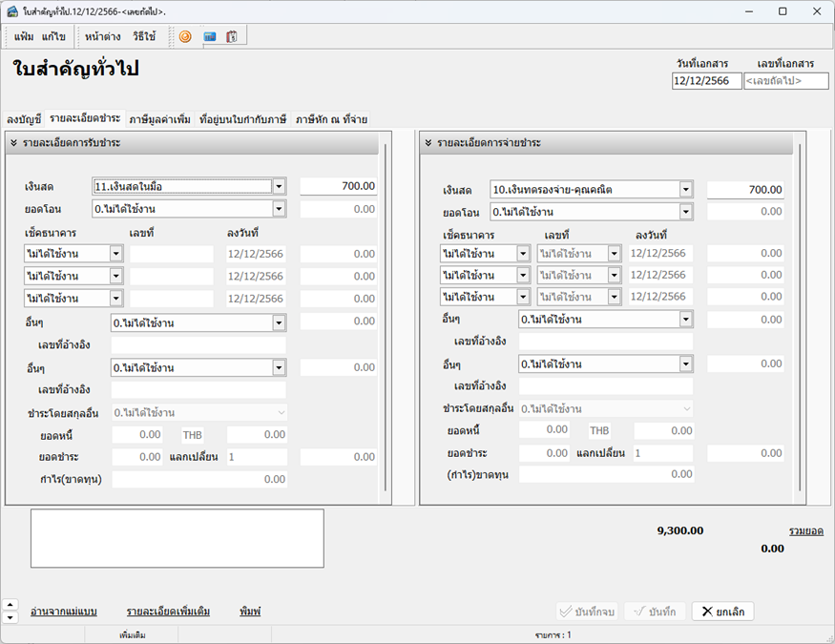Screen dimensions: 835x644
Task: Switch to the ภาษีมูลค่าเพิ่ม tab
Action: click(159, 119)
